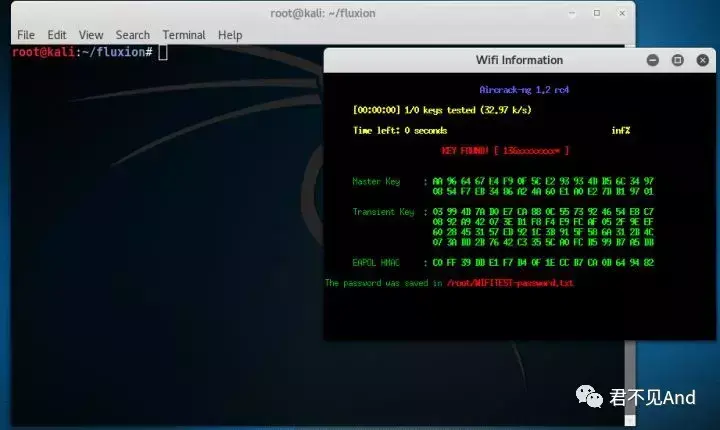Screen dimensions: 720x430
Task: Maximize the root@kali fluxion terminal window
Action: coord(597,13)
